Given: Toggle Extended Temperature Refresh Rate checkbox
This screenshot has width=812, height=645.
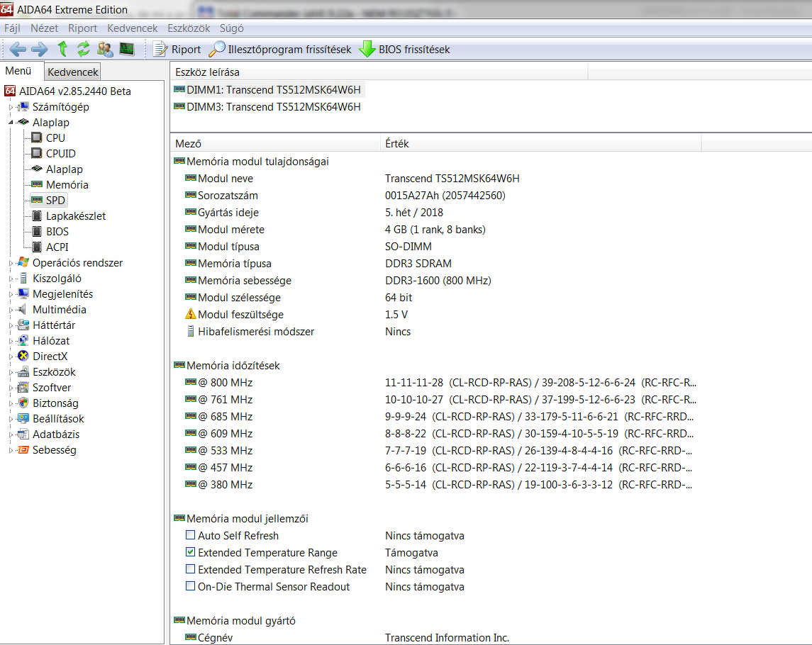Looking at the screenshot, I should click(191, 569).
